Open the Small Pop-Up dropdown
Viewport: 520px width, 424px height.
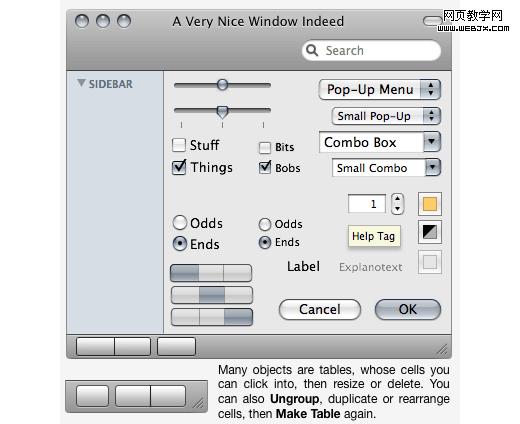[x=386, y=116]
